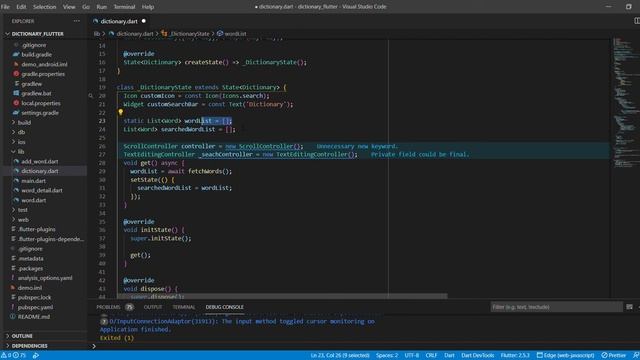Viewport: 640px width, 360px height.
Task: Click the lightbulb quick-fix icon
Action: 120,112
